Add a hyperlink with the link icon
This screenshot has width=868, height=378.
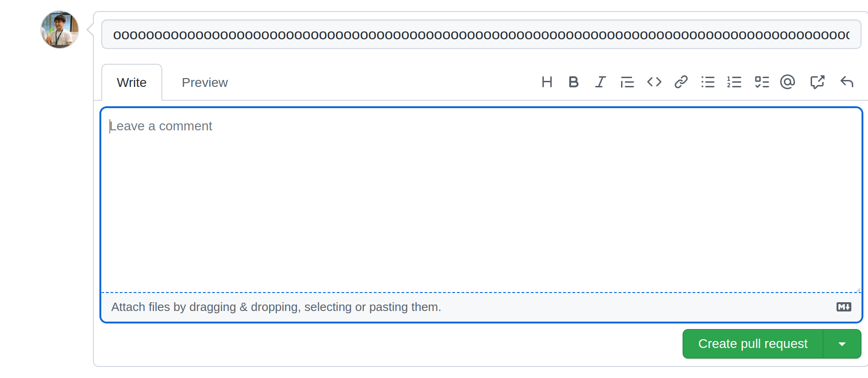(680, 82)
